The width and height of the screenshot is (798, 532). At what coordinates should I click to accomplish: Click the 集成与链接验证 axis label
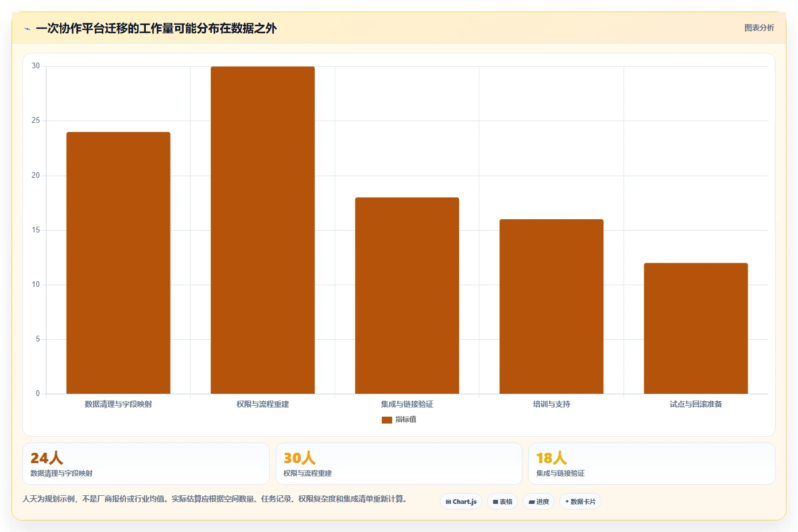(x=407, y=404)
